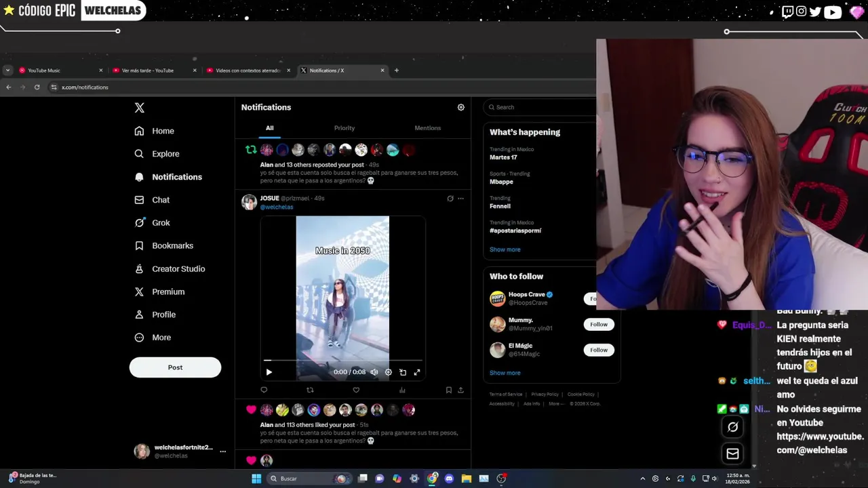Open Creator Studio in sidebar
The width and height of the screenshot is (868, 488).
170,269
